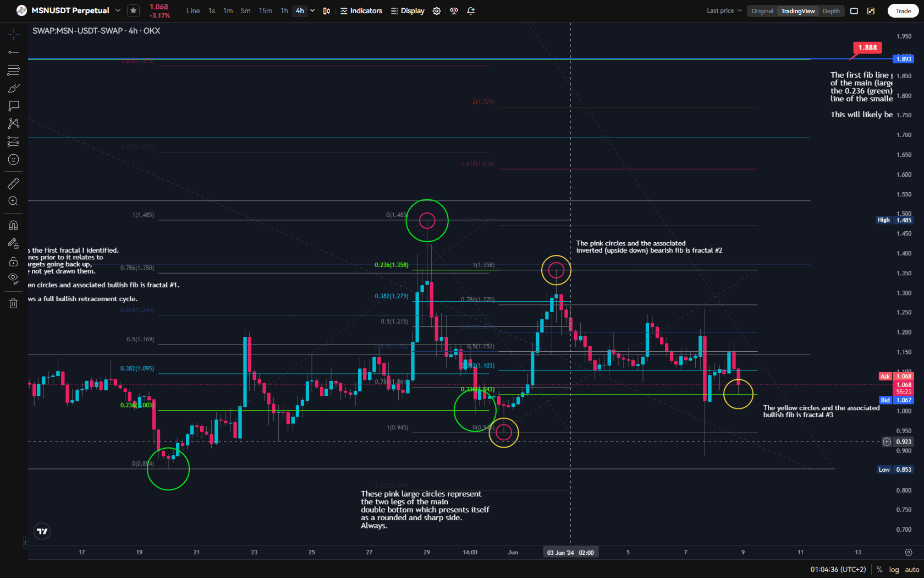Switch to the Original chart view
The width and height of the screenshot is (924, 578).
tap(762, 11)
